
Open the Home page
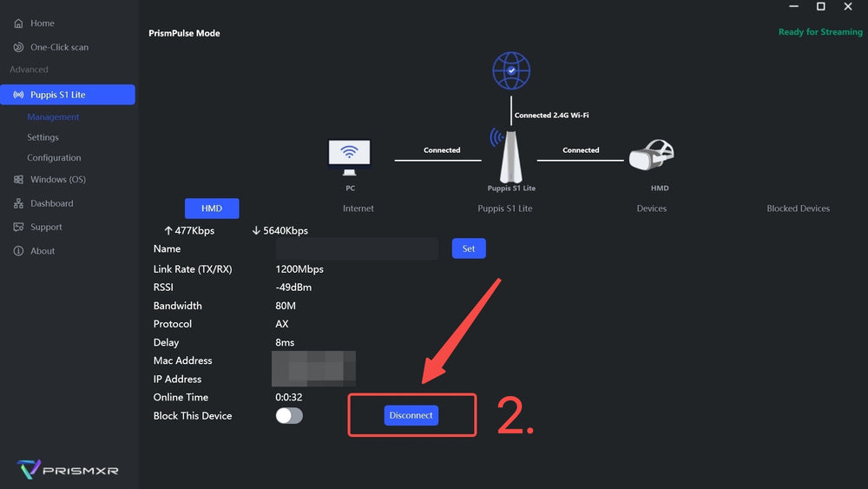point(42,23)
